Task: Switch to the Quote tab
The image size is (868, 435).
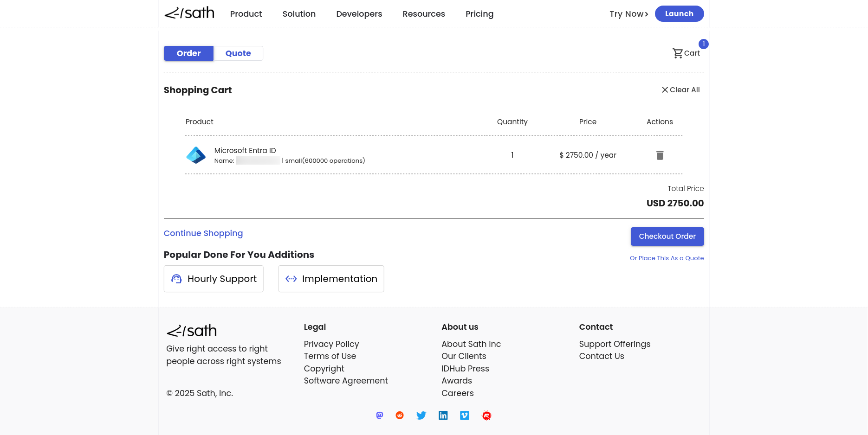Action: click(238, 53)
